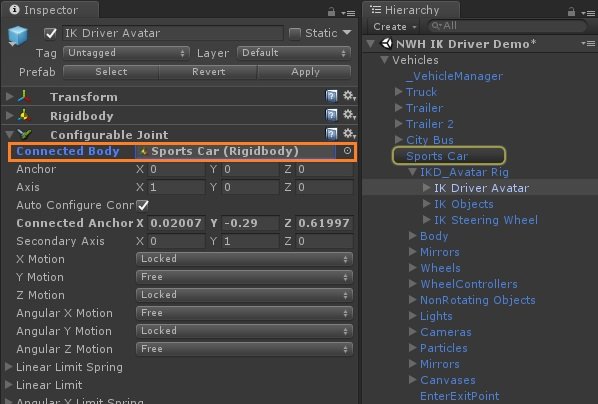Collapse the IKD_Avatar Rig node
This screenshot has height=404, width=598.
(x=412, y=172)
